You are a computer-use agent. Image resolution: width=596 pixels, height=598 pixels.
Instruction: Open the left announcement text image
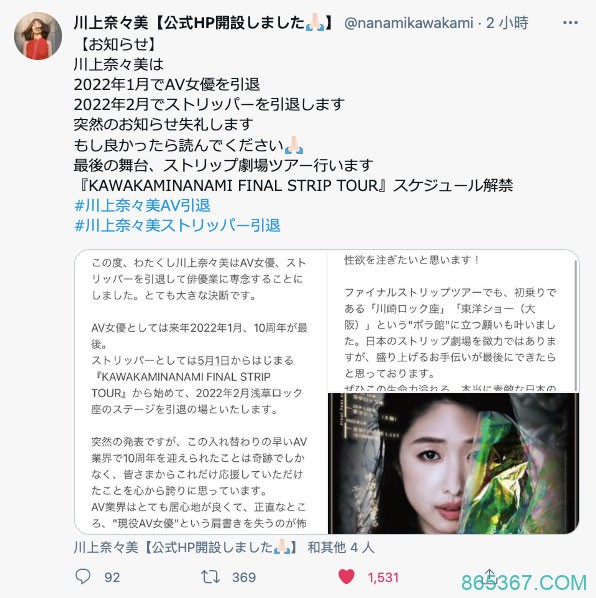click(201, 392)
